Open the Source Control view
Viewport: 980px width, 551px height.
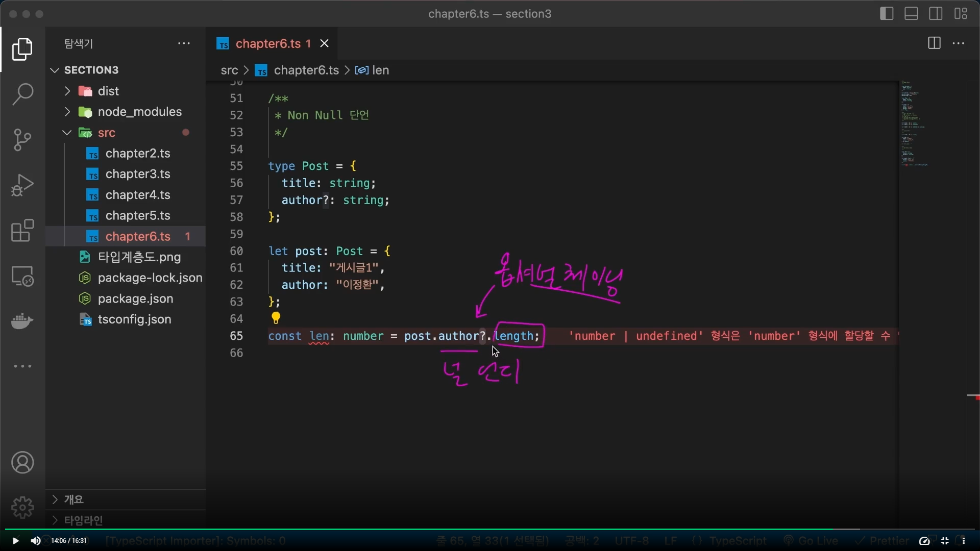click(x=22, y=140)
